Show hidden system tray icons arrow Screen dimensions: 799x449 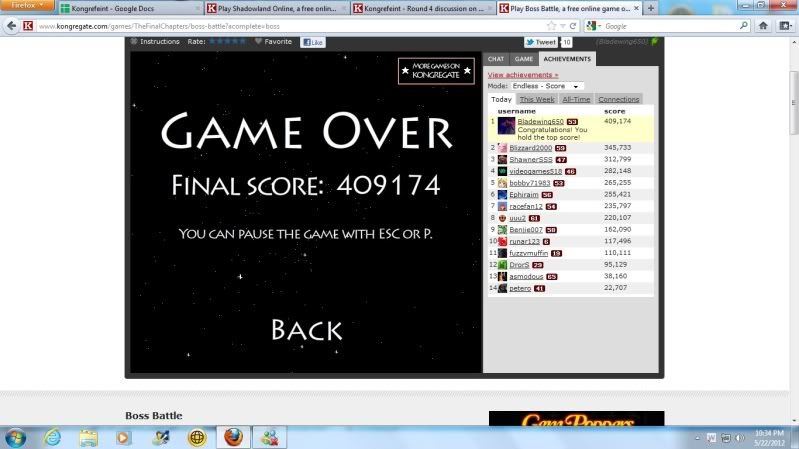coord(697,438)
